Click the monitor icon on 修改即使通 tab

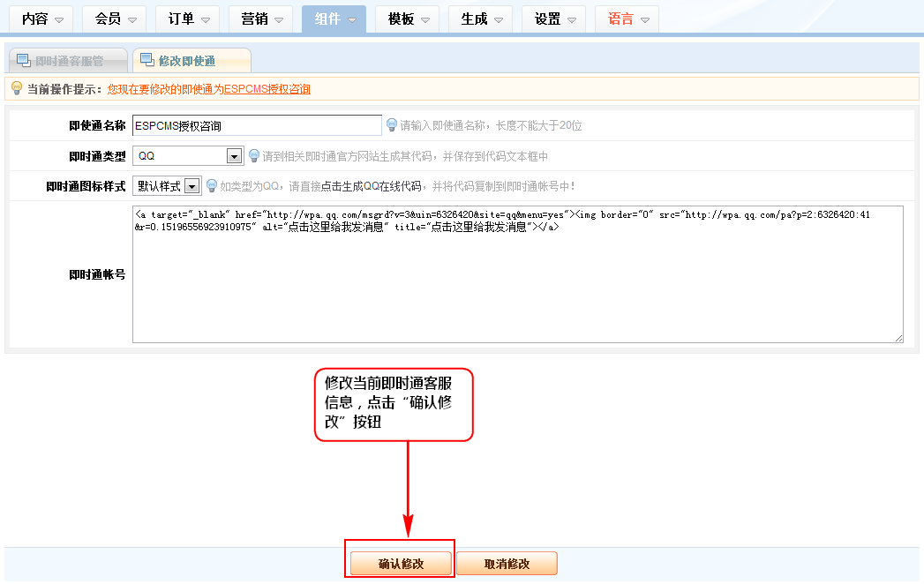[x=146, y=60]
